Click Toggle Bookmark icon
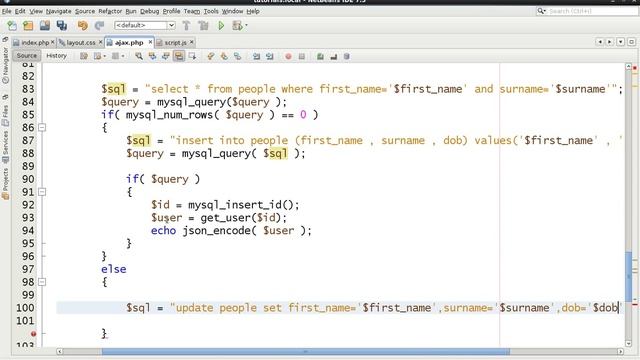This screenshot has width=640, height=360. click(x=238, y=56)
